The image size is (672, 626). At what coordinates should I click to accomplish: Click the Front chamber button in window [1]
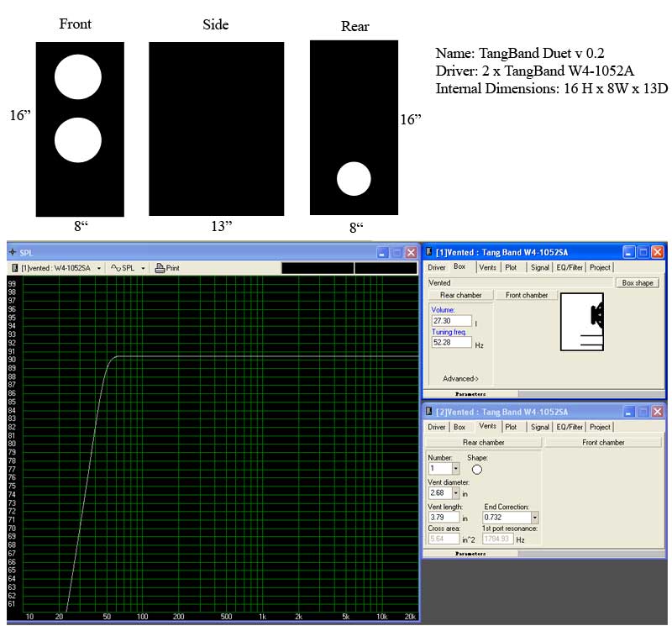pos(527,295)
